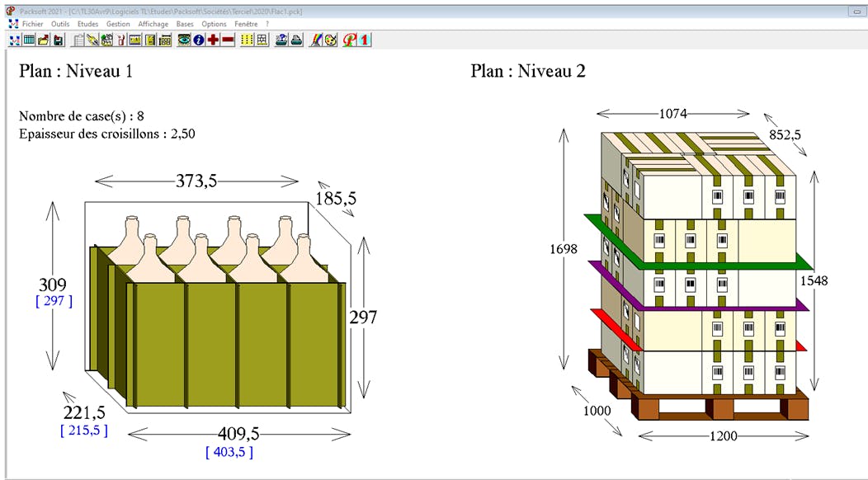The width and height of the screenshot is (868, 480).
Task: Click the red bottle product icon
Action: pyautogui.click(x=120, y=40)
